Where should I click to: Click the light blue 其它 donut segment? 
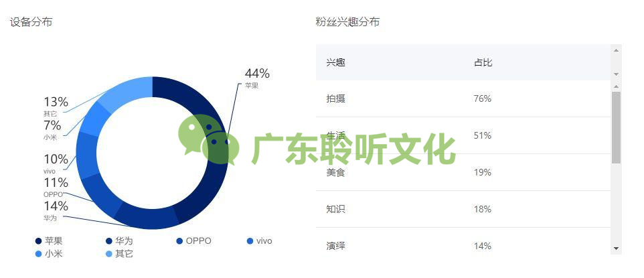(127, 92)
